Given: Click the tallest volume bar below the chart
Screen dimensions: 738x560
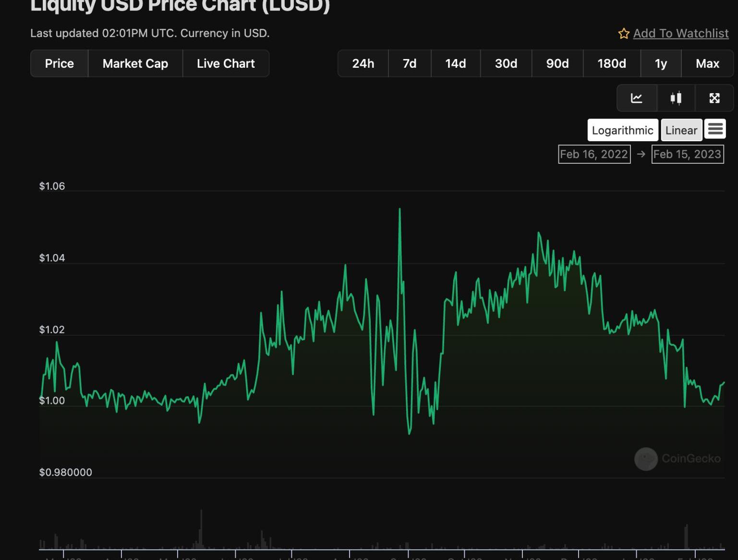Looking at the screenshot, I should 201,529.
